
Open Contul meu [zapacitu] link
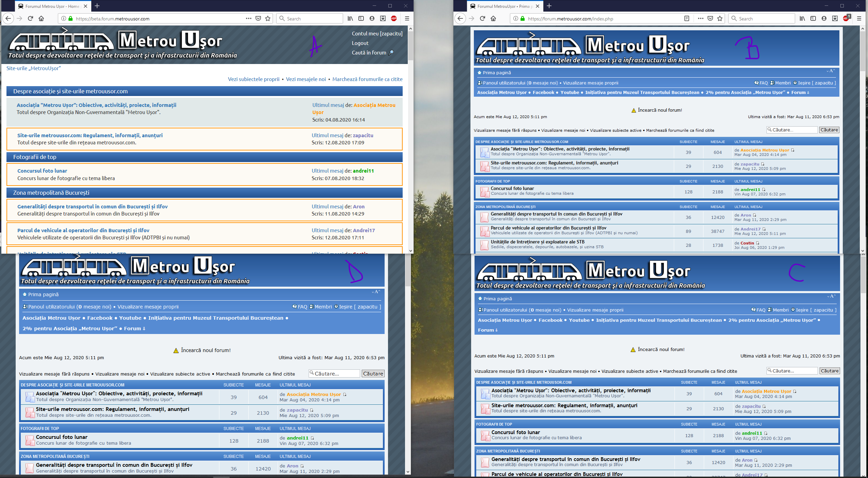377,33
